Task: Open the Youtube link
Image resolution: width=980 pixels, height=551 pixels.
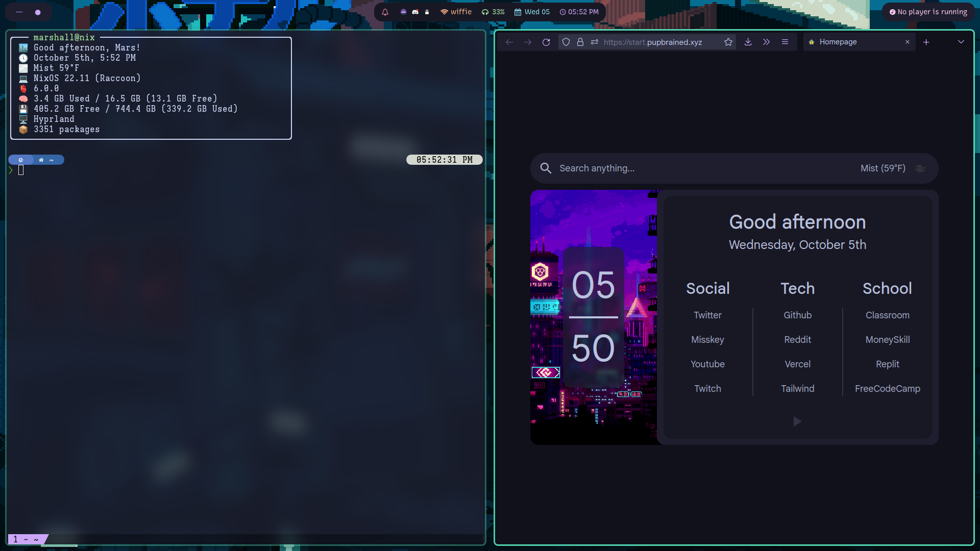Action: (707, 364)
